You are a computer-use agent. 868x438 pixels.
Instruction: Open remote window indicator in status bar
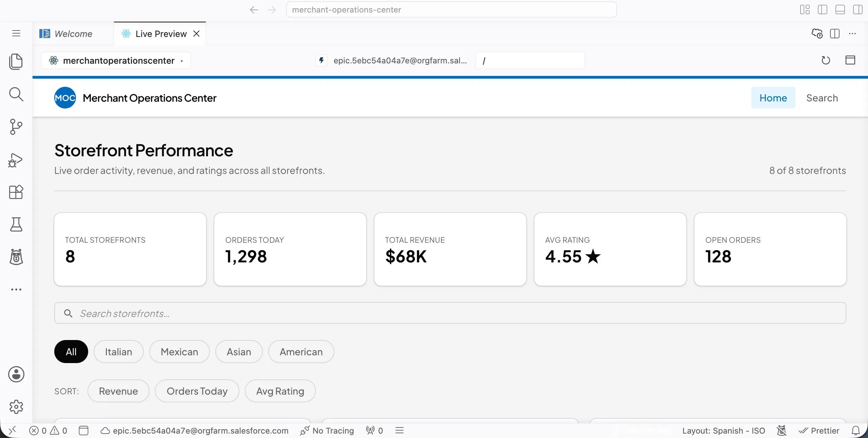[x=13, y=431]
